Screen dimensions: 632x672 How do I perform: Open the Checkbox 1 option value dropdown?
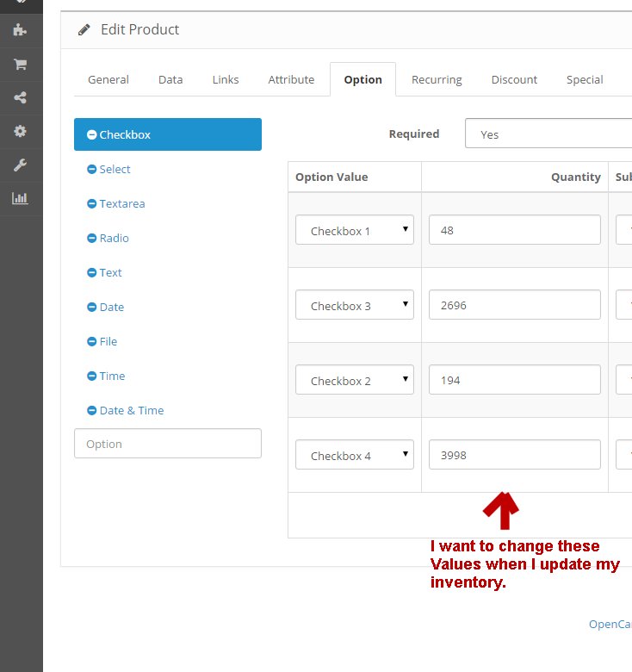click(x=355, y=230)
